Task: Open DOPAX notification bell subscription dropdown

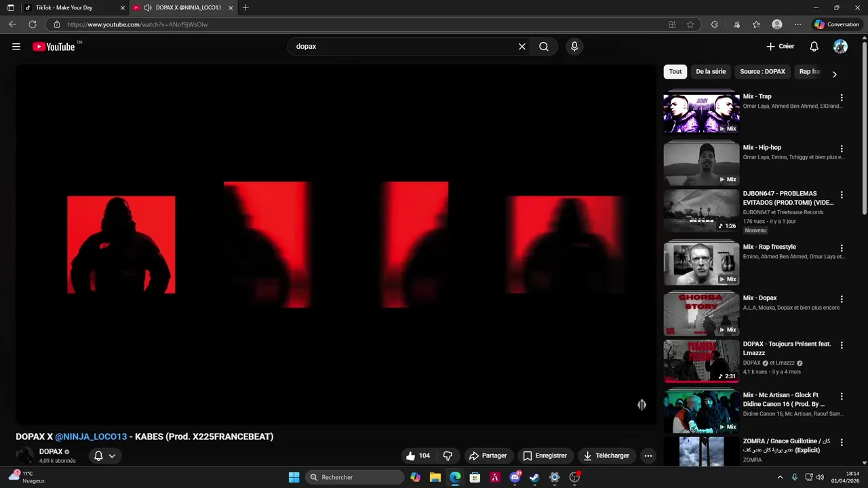Action: click(x=105, y=456)
